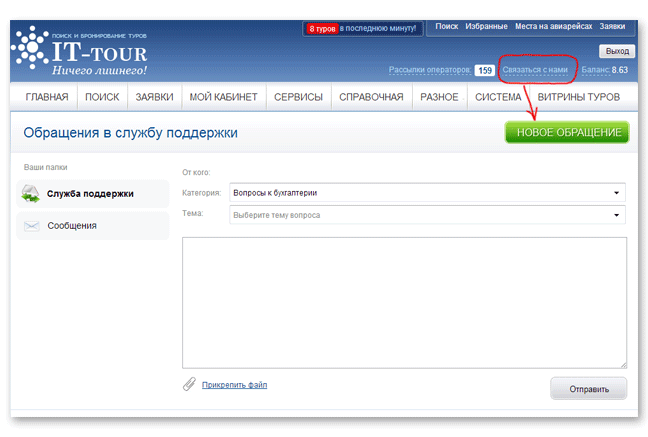This screenshot has height=437, width=648.
Task: Open ВИТРИНЫ ТУРОВ menu
Action: (579, 97)
